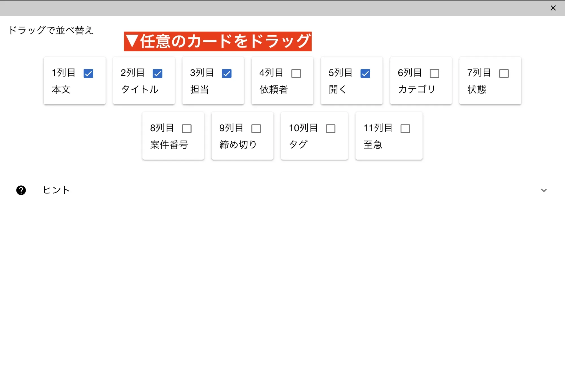
Task: Check the 6列目 カテゴリ checkbox
Action: 434,73
